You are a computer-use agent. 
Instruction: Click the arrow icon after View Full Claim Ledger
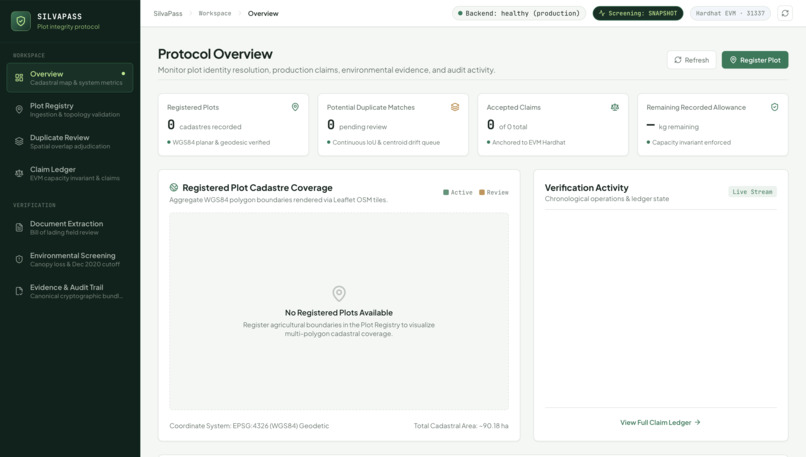pyautogui.click(x=698, y=423)
